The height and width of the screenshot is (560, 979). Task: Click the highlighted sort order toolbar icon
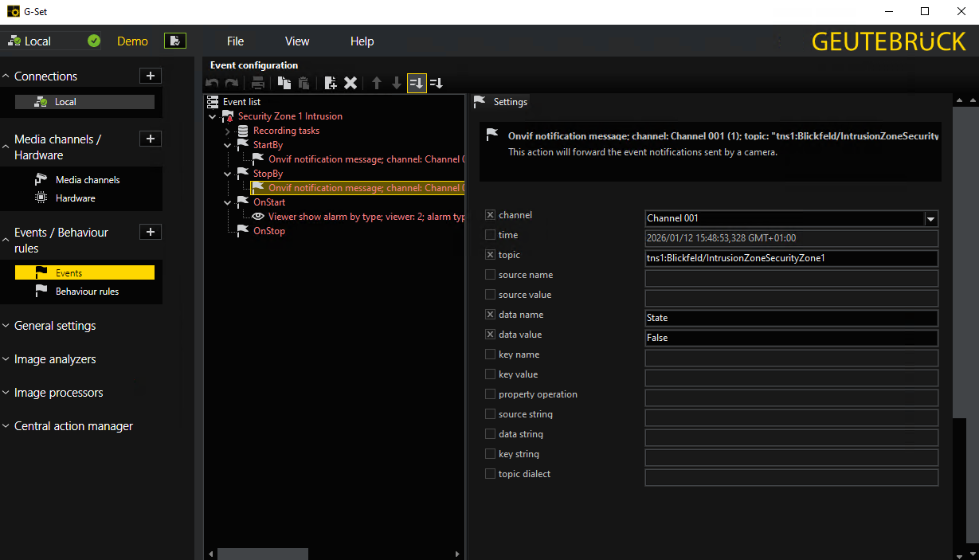click(x=416, y=83)
